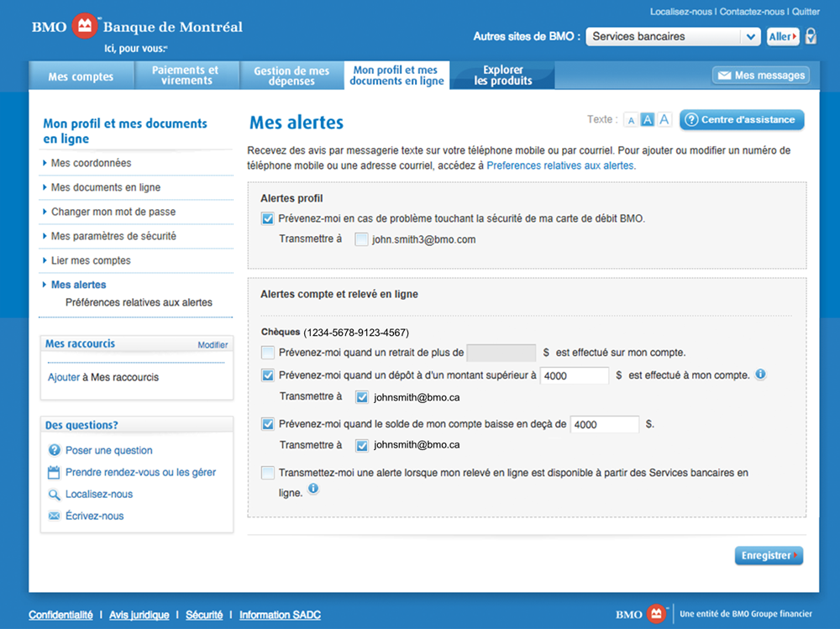Click the padlock security icon in header
The height and width of the screenshot is (629, 840).
[811, 36]
